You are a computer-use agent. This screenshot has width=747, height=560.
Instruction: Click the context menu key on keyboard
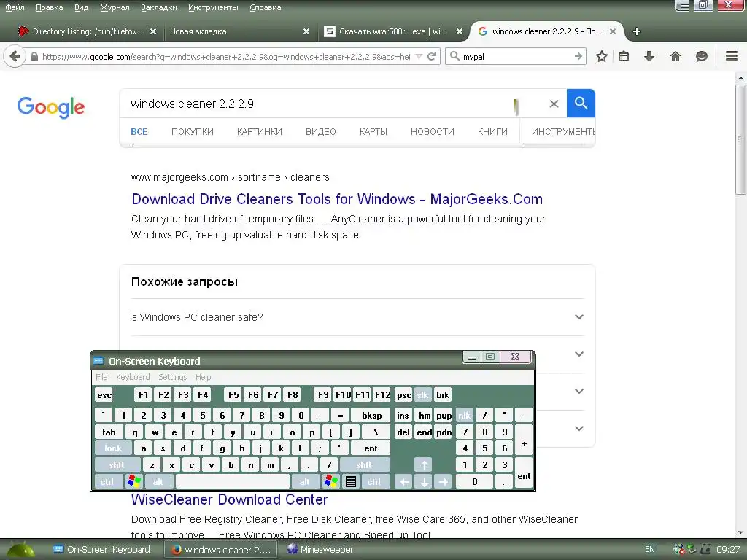[x=351, y=481]
